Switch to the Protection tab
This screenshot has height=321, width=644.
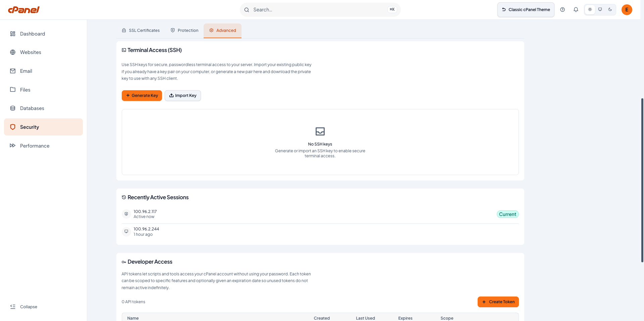coord(184,31)
